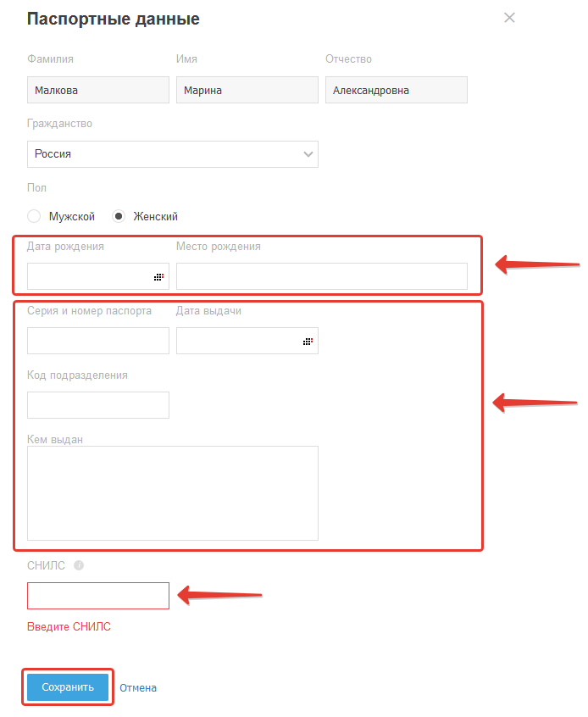588x717 pixels.
Task: Click into the Дата рождения text field
Action: pyautogui.click(x=89, y=277)
